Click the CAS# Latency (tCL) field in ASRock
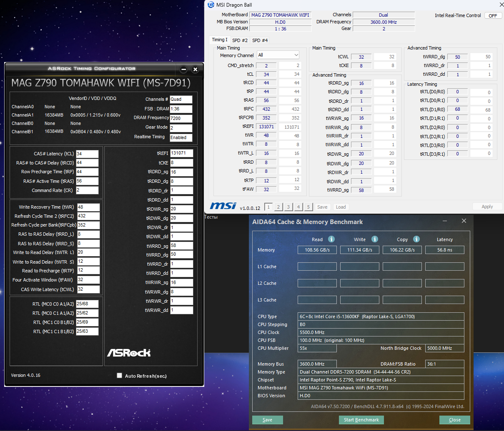 click(x=87, y=154)
